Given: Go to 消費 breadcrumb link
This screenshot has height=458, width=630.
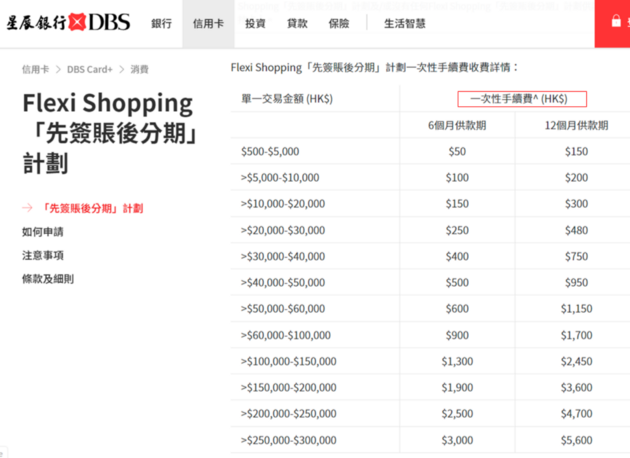Looking at the screenshot, I should click(x=139, y=70).
